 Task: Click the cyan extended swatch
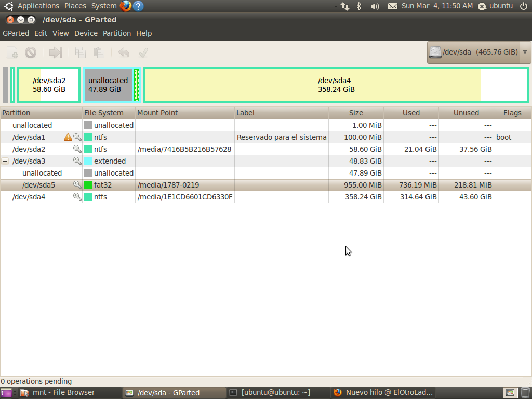[x=88, y=161]
